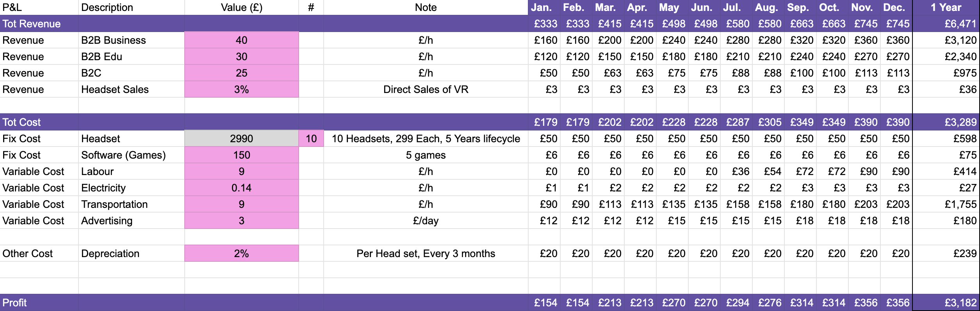The width and height of the screenshot is (980, 311).
Task: Click the 1 Year column header
Action: pyautogui.click(x=947, y=7)
